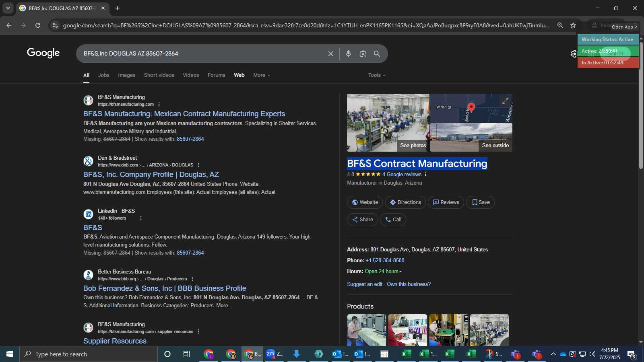Open site information icon in address bar
The height and width of the screenshot is (362, 644).
55,25
